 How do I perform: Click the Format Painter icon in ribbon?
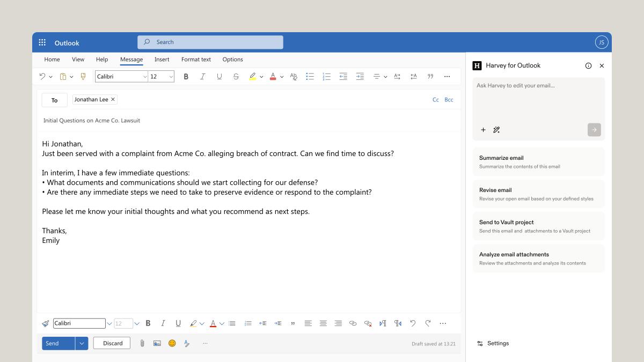point(83,77)
